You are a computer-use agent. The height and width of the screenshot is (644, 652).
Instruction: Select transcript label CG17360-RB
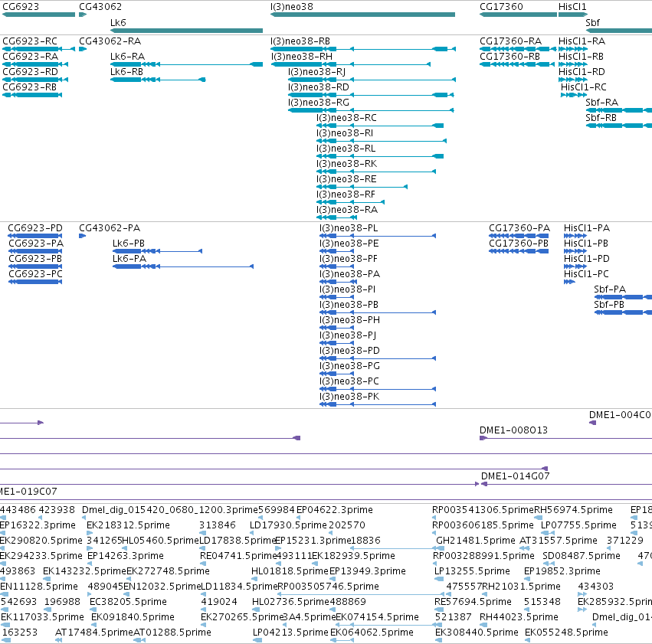click(x=509, y=57)
